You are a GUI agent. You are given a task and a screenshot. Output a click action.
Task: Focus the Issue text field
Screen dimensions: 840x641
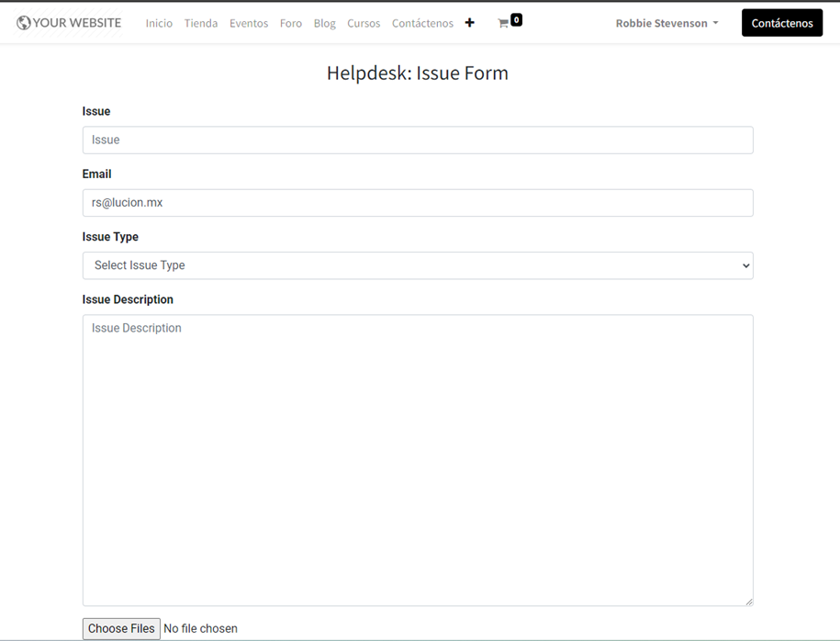[418, 141]
